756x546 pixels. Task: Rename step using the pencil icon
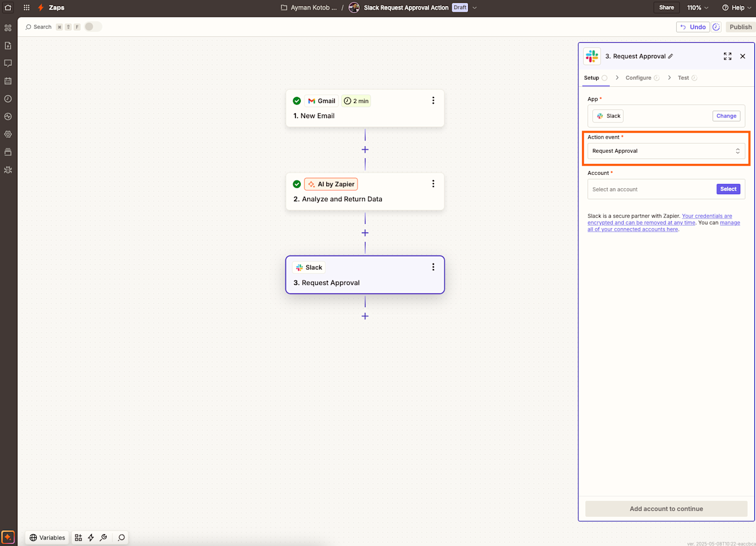[x=671, y=56]
